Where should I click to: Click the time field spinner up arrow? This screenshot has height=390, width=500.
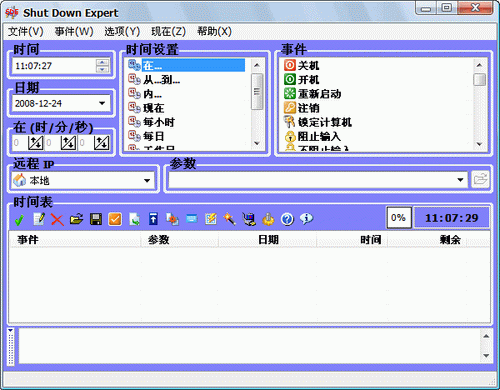click(102, 62)
